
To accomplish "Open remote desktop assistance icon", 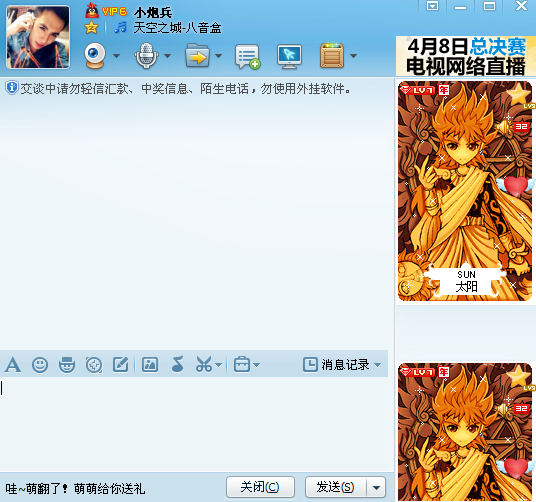I will point(290,56).
